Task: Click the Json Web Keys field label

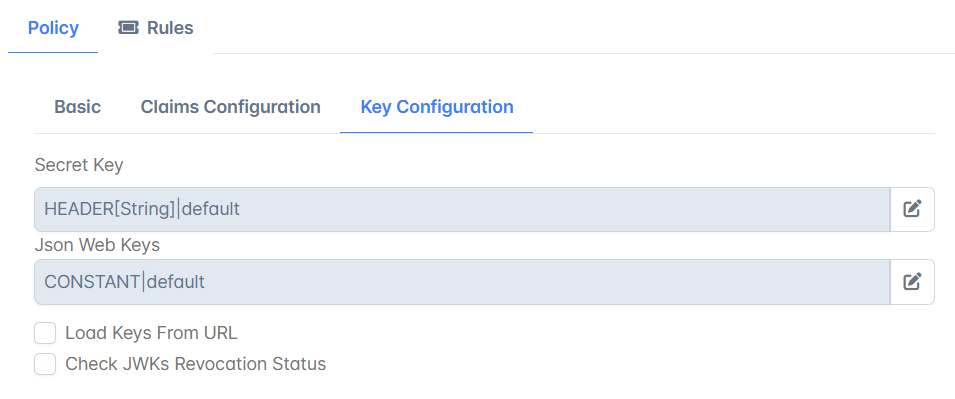Action: [x=97, y=245]
